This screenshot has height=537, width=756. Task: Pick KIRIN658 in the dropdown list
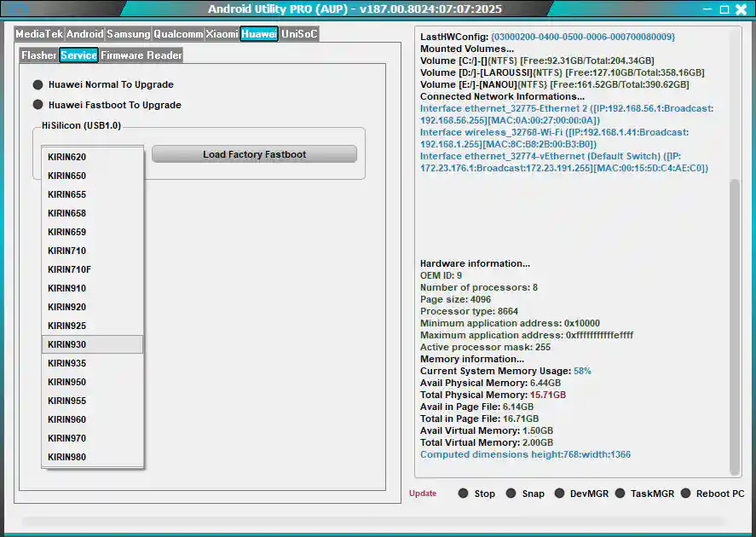93,214
